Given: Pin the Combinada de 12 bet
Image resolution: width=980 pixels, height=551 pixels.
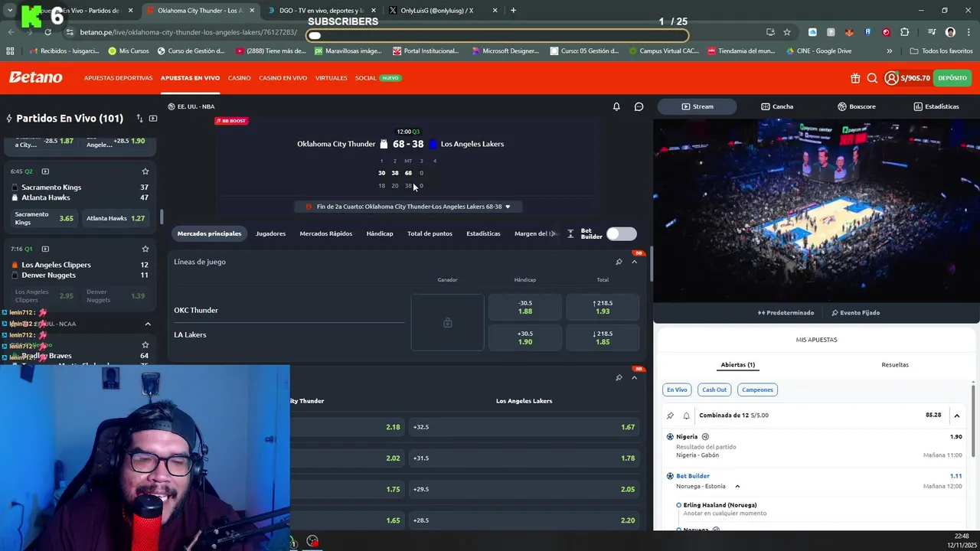Looking at the screenshot, I should 670,416.
